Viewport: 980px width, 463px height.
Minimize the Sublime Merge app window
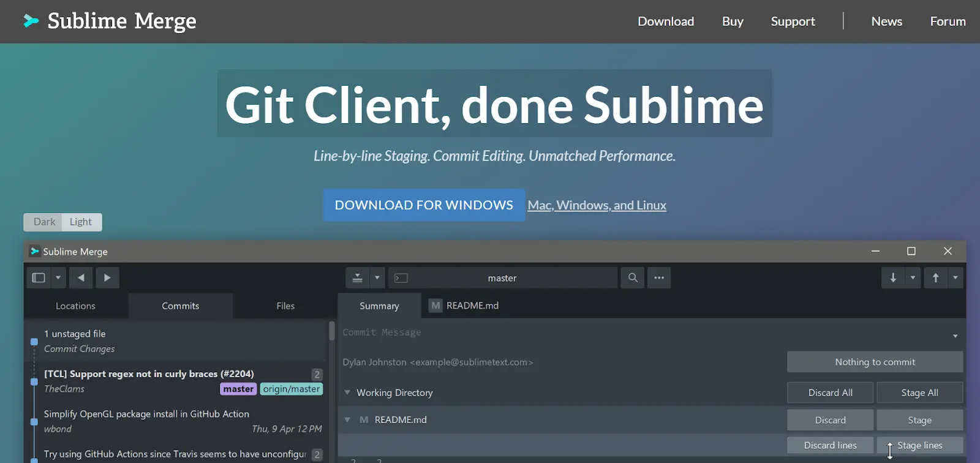(875, 251)
